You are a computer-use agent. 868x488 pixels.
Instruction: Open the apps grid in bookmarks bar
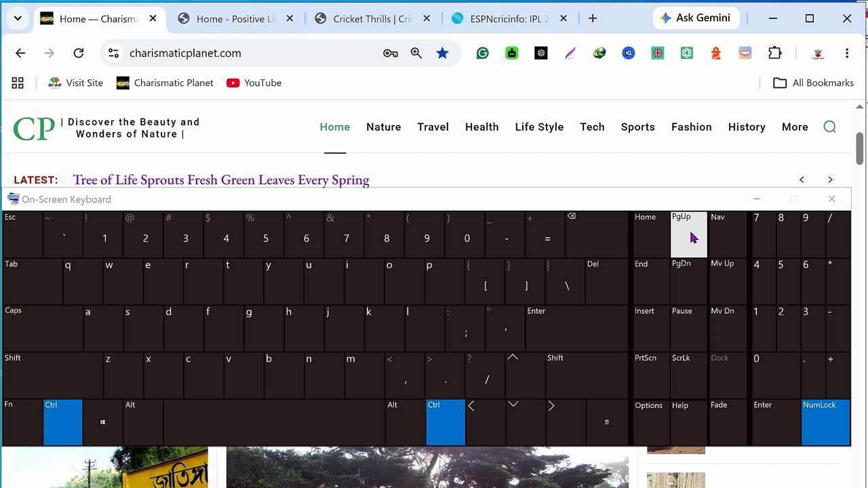point(18,83)
